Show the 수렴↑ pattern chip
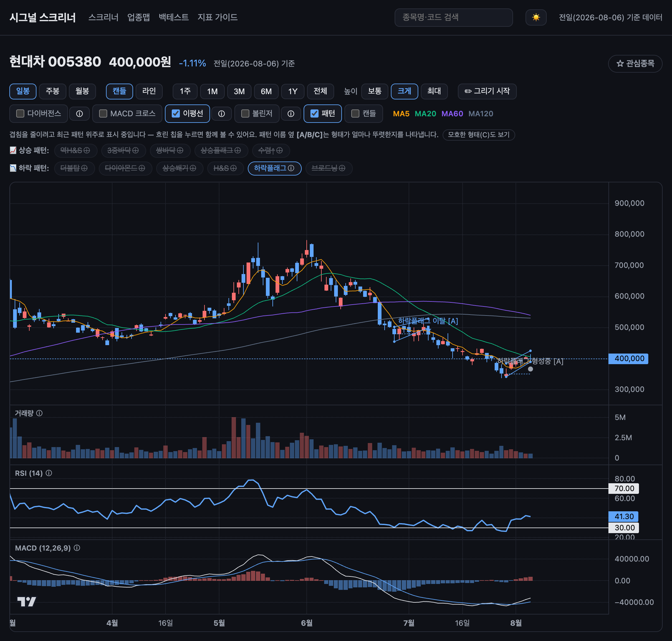Screen dimensions: 672x641 pos(271,150)
